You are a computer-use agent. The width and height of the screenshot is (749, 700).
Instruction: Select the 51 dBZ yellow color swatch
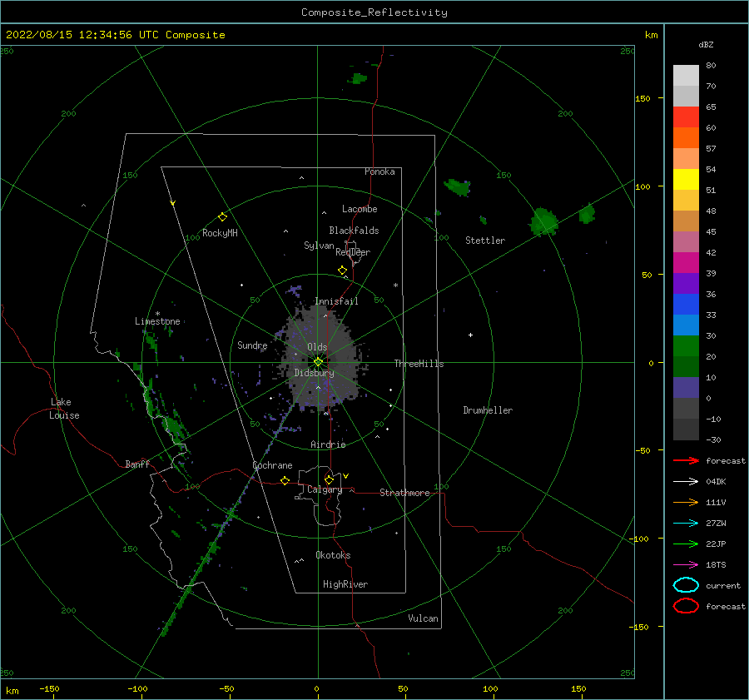click(x=686, y=179)
